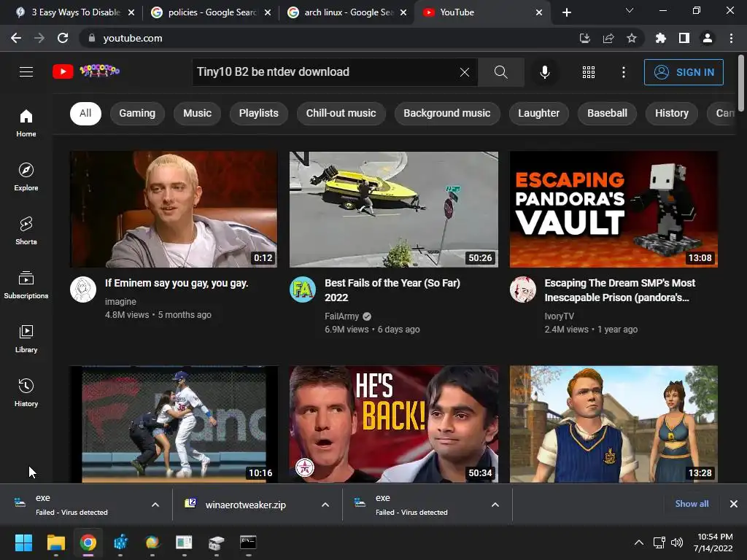Open the FailArmy channel link
Viewport: 747px width, 560px height.
click(341, 316)
